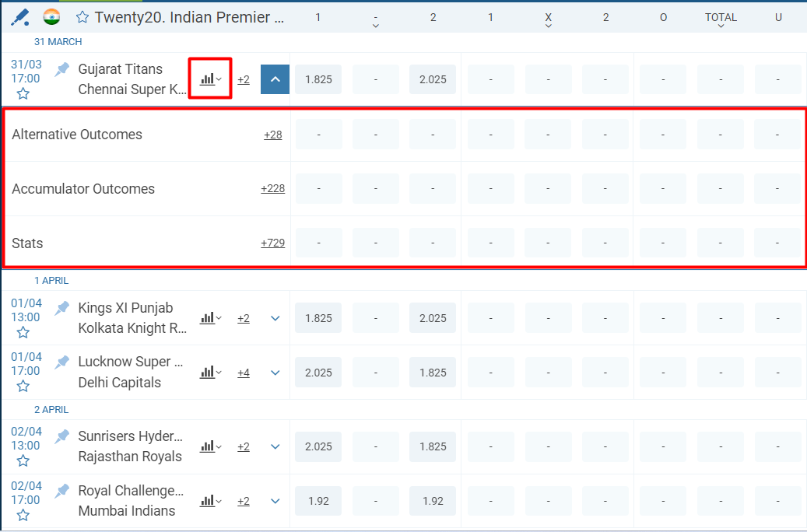Click the 2 APRIL date heading
807x532 pixels.
51,410
